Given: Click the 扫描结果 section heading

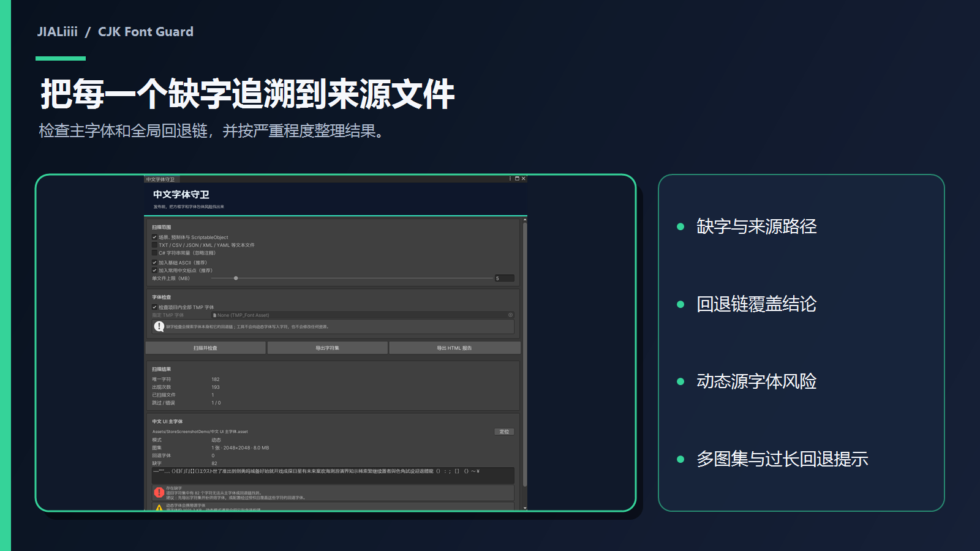Looking at the screenshot, I should click(162, 369).
